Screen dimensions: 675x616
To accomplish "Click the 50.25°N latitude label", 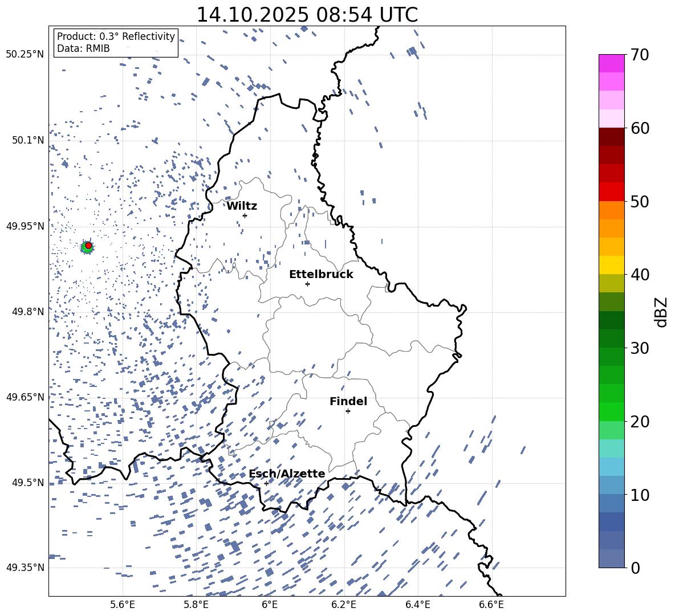I will click(x=25, y=54).
